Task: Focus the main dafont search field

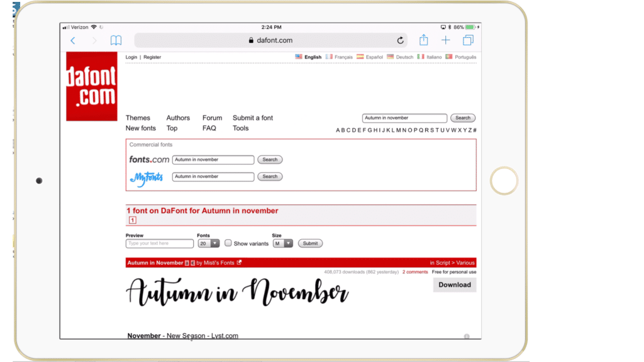Action: pyautogui.click(x=404, y=118)
